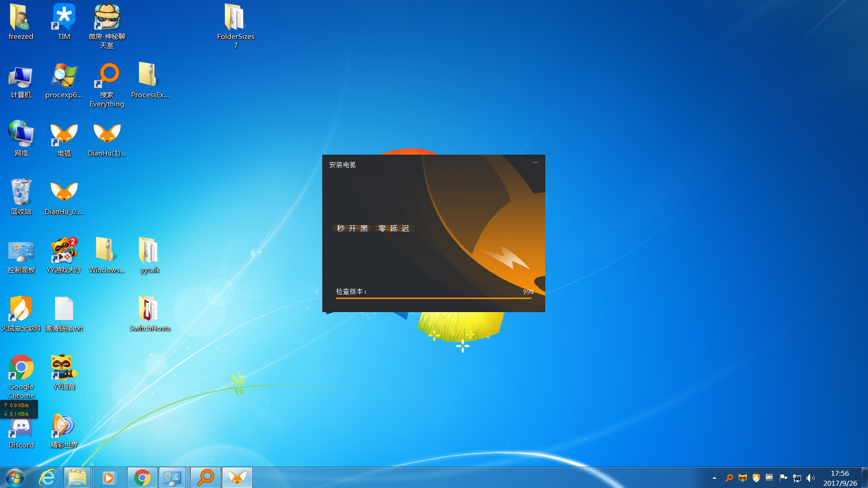The image size is (868, 488).
Task: Show hidden tray icons arrow
Action: pos(714,478)
